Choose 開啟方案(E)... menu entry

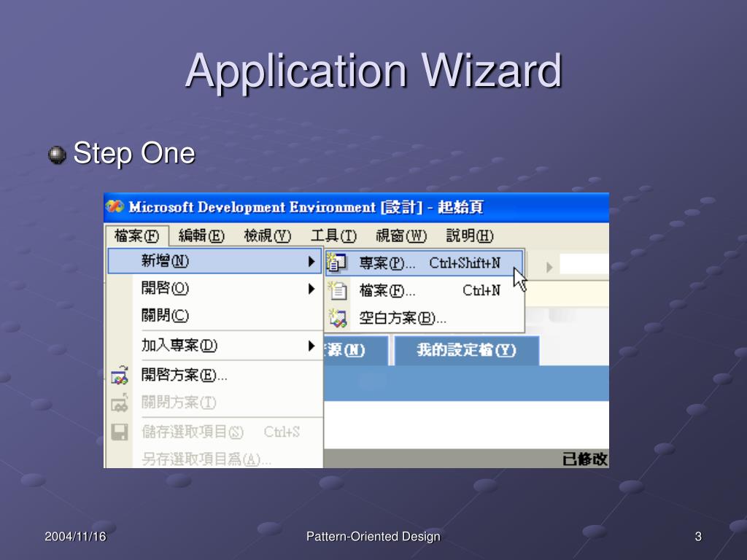click(x=215, y=376)
